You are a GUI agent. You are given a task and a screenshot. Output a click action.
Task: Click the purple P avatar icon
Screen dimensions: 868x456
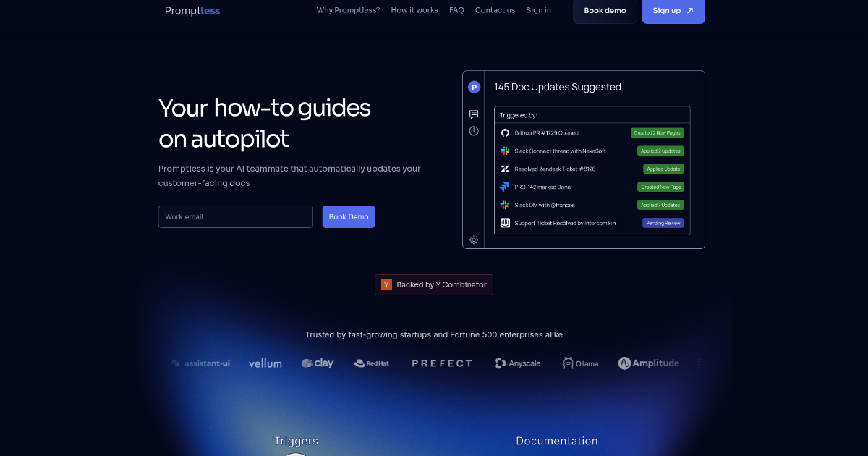point(474,87)
